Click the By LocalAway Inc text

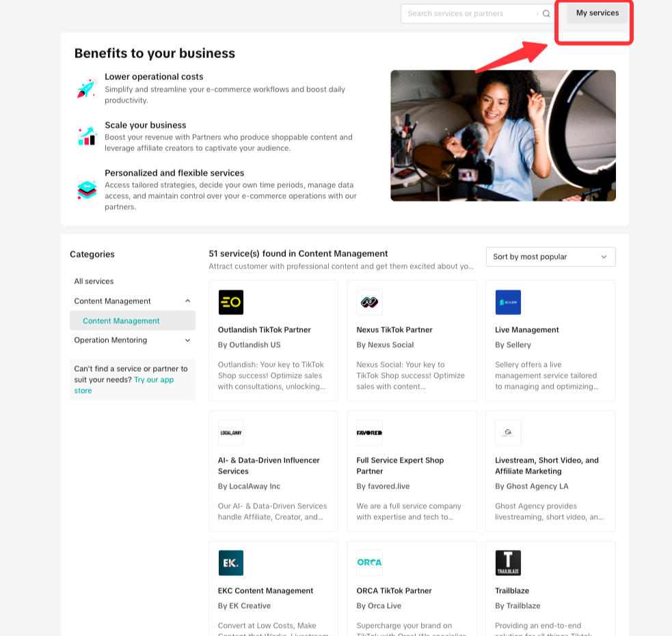[x=249, y=486]
